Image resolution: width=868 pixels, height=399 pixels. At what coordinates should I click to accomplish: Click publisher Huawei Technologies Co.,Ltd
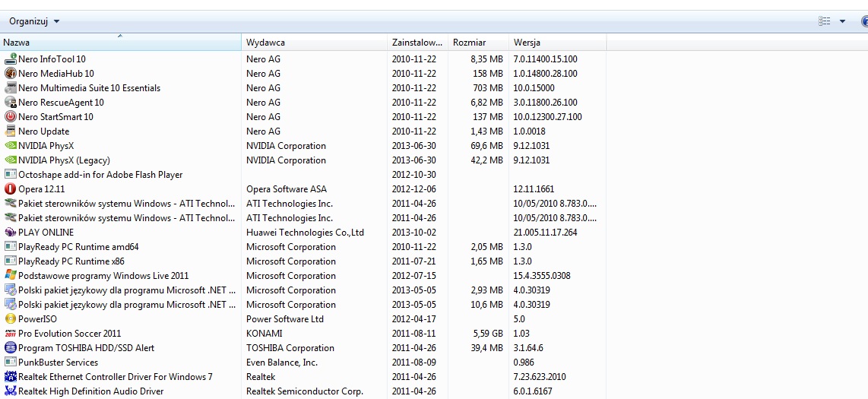pos(306,233)
